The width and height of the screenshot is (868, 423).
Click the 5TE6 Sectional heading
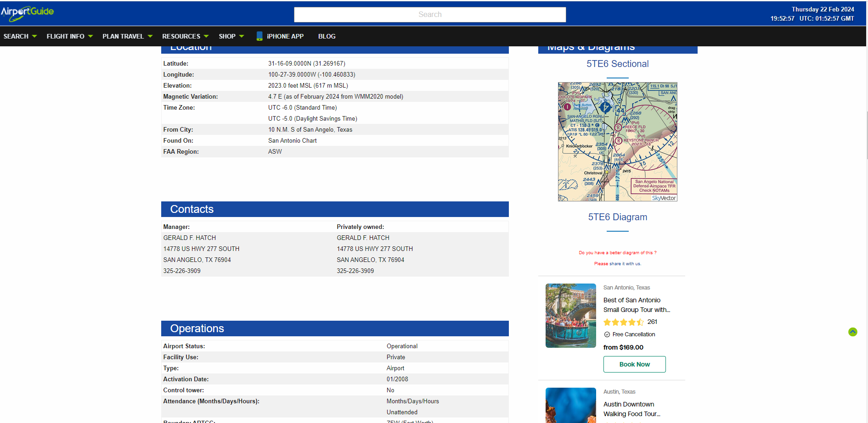(618, 64)
